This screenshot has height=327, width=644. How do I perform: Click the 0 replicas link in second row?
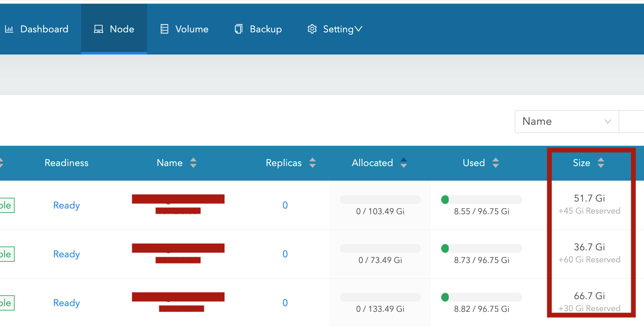(285, 254)
